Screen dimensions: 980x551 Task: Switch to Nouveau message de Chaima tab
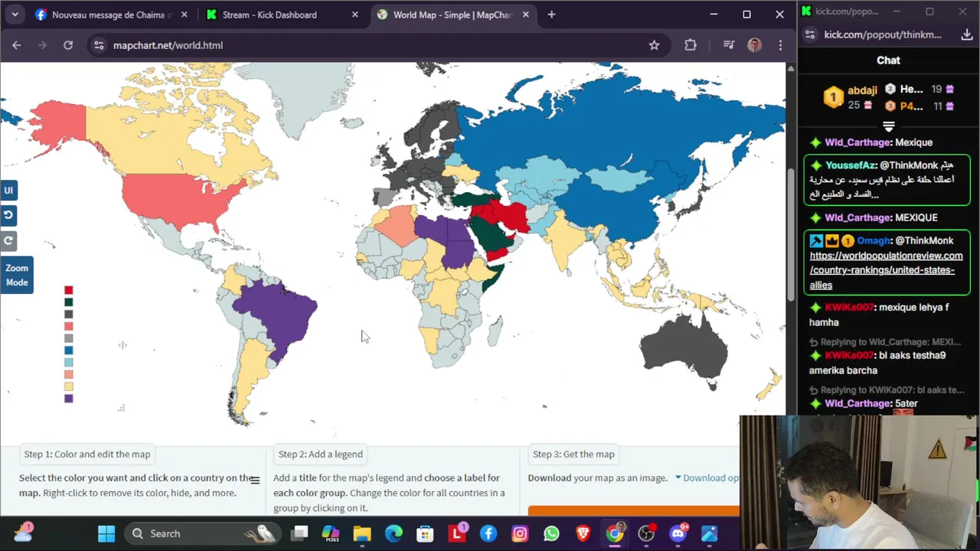point(111,15)
